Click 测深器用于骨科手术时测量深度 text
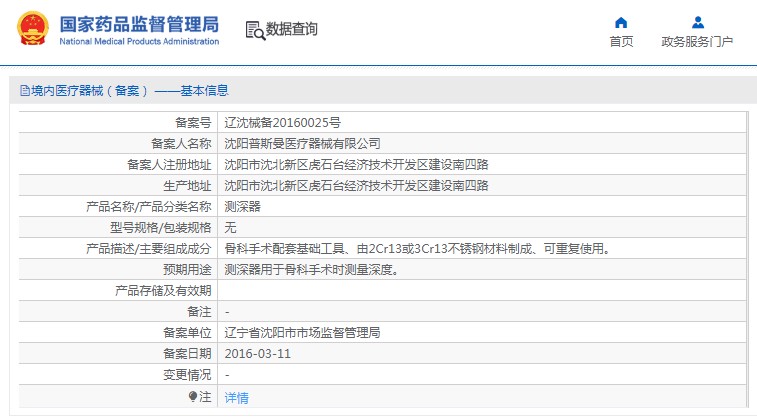This screenshot has width=757, height=420. tap(312, 269)
